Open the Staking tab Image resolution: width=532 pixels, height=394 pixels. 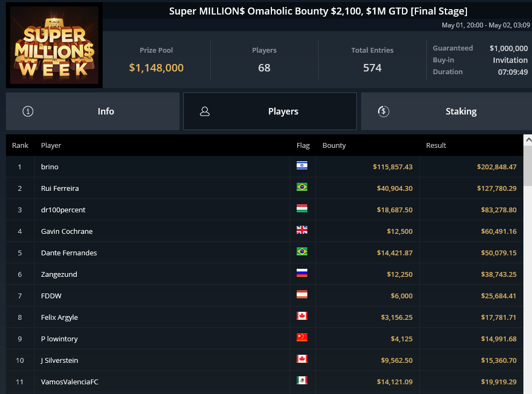coord(447,111)
